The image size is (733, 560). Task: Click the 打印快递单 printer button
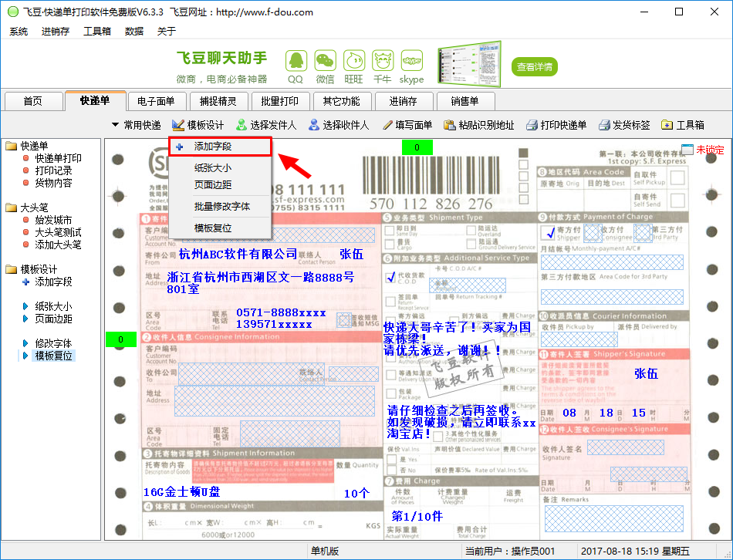(556, 125)
